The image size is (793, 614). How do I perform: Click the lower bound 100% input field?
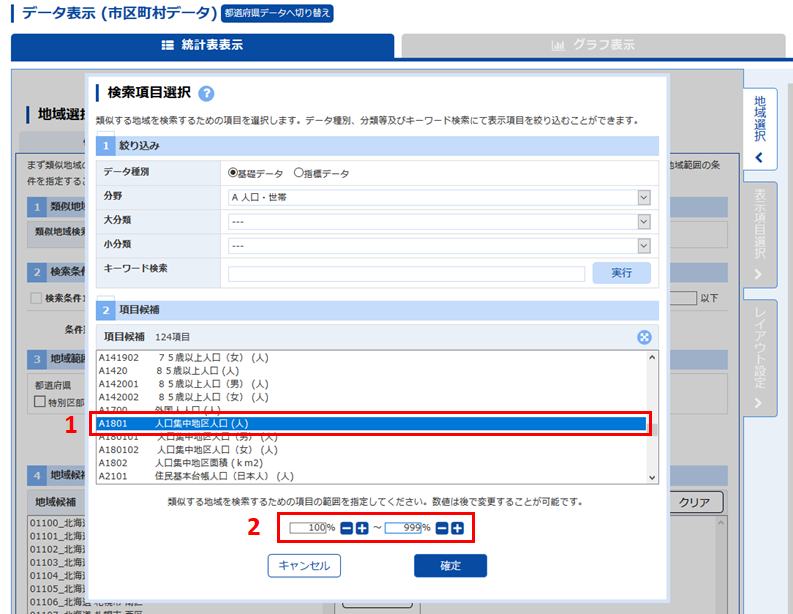coord(307,528)
